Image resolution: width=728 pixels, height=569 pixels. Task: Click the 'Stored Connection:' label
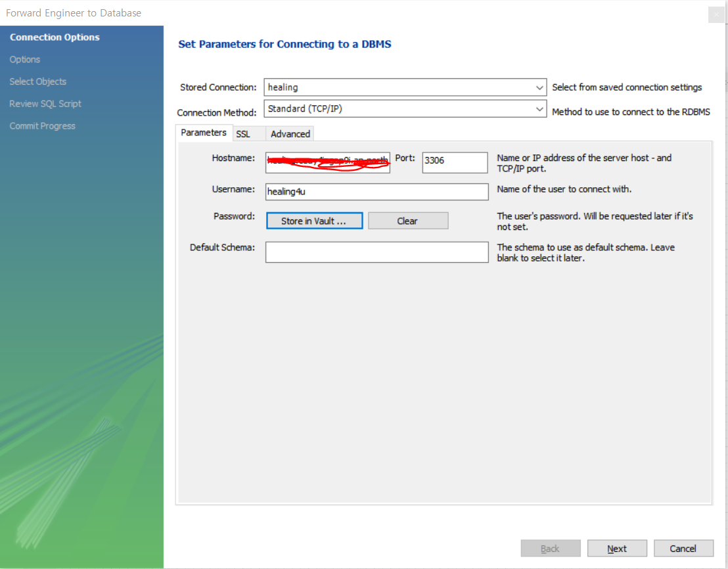click(218, 87)
